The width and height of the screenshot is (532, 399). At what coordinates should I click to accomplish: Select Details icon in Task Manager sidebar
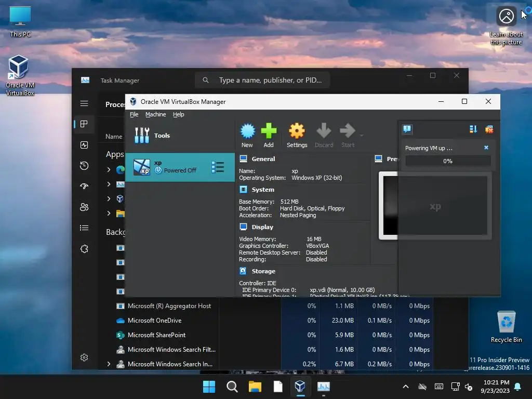84,228
